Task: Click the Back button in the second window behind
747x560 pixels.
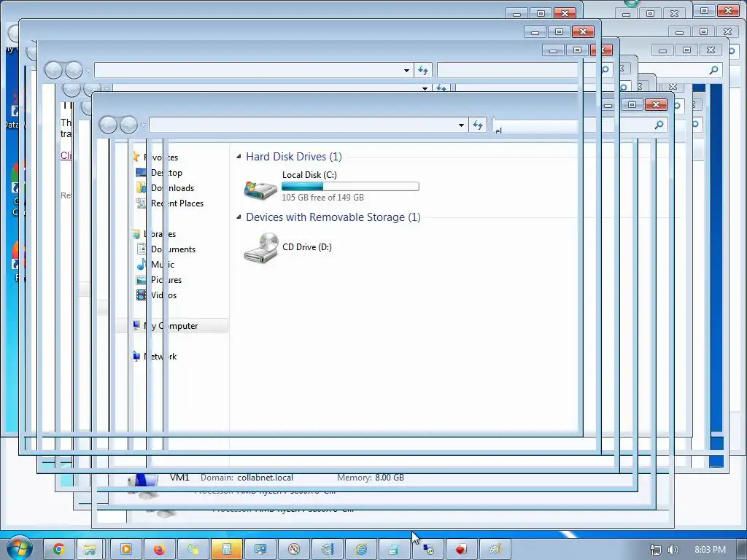Action: pos(53,71)
